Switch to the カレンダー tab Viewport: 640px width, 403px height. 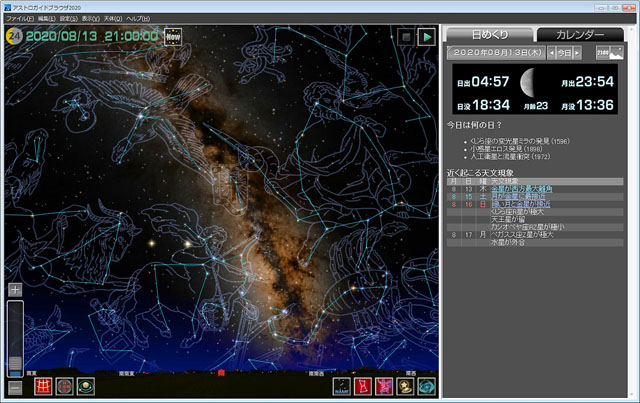point(583,35)
